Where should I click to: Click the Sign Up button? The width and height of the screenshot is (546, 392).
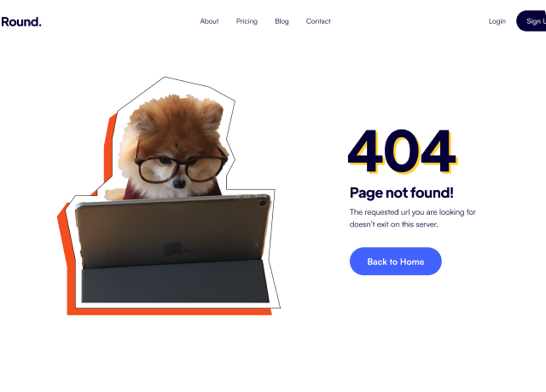[531, 21]
